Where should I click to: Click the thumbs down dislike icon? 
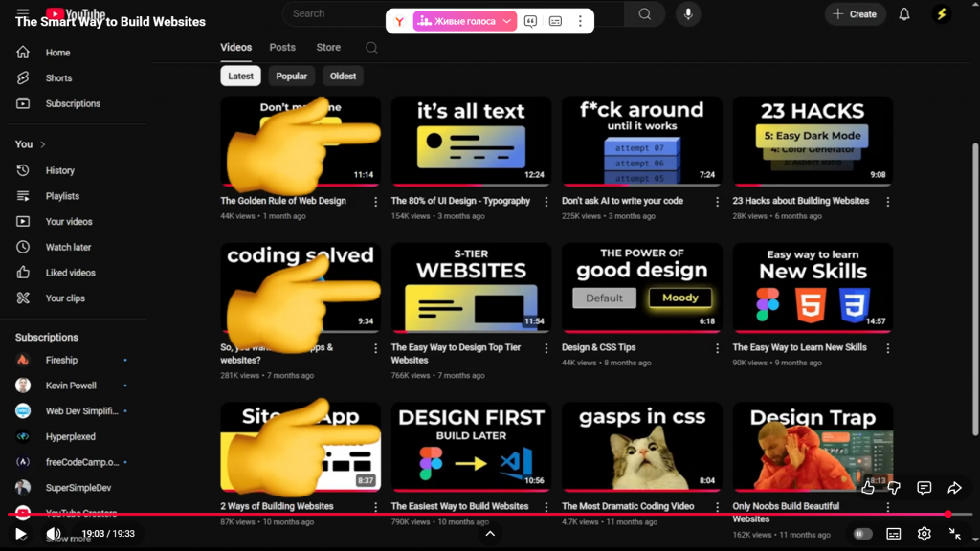[x=894, y=488]
